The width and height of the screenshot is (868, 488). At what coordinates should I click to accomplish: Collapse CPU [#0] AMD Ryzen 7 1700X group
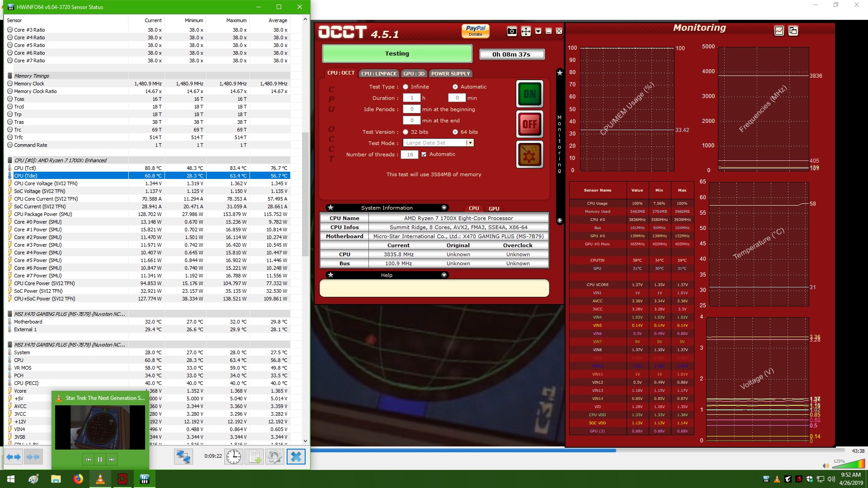[x=10, y=160]
